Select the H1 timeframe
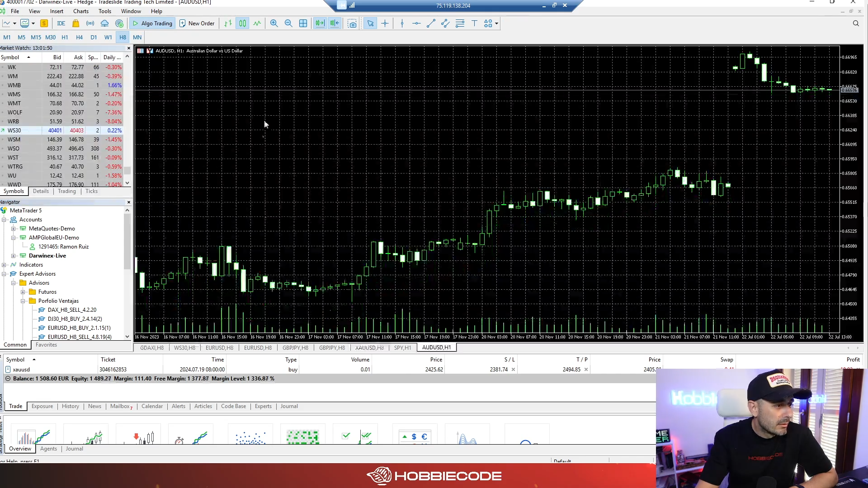 [x=65, y=38]
